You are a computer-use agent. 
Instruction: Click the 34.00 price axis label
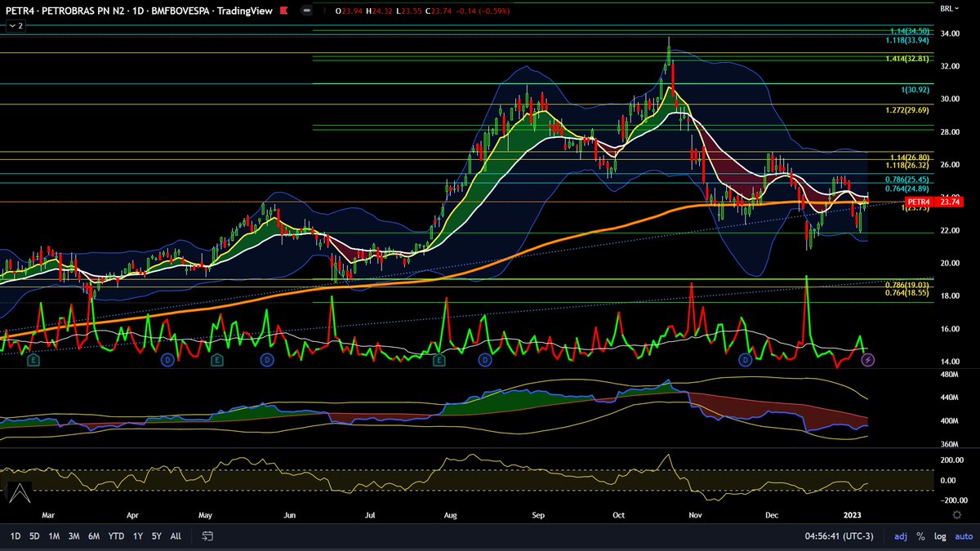[950, 33]
